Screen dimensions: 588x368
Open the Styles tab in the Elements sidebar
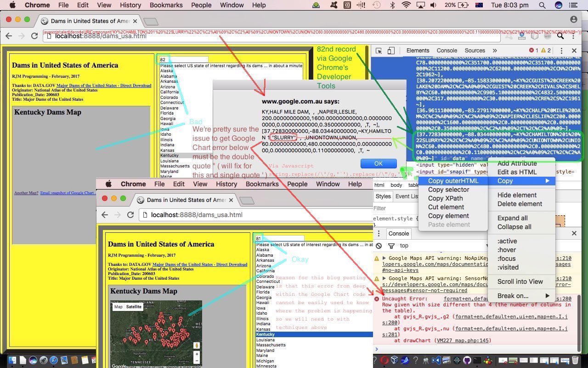(383, 196)
